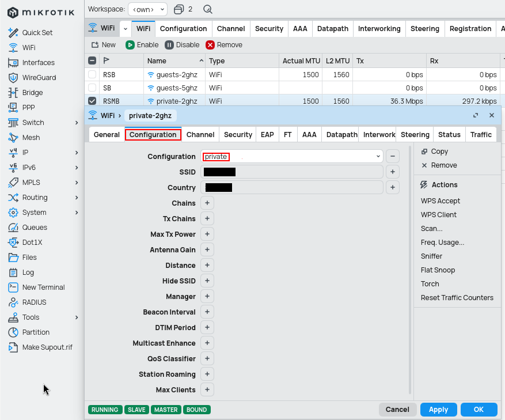Viewport: 505px width, 420px height.
Task: Open PPP section
Action: point(21,108)
